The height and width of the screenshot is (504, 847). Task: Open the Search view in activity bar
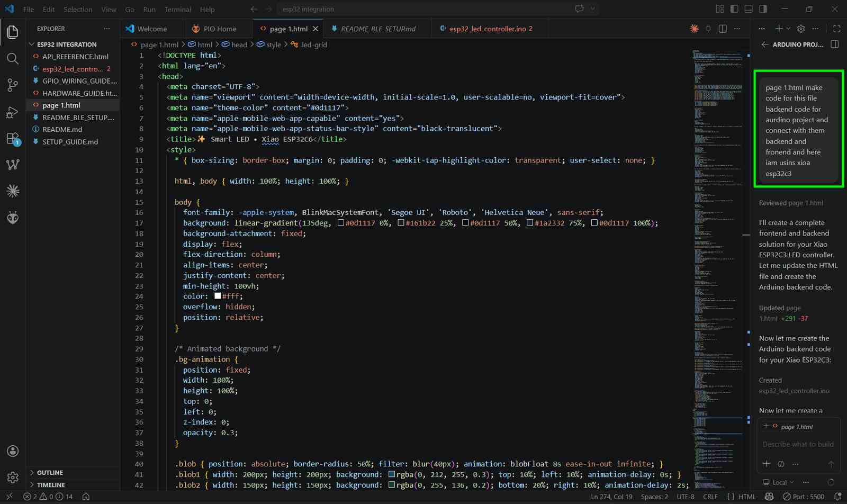click(13, 58)
